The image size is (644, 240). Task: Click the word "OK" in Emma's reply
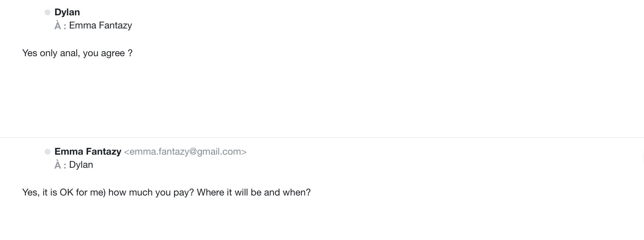click(x=67, y=193)
